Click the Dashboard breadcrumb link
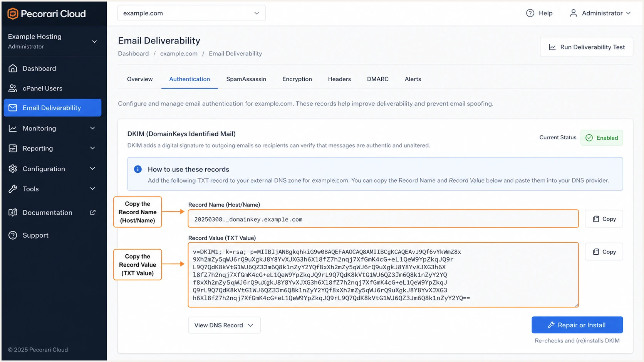644x362 pixels. [x=133, y=53]
